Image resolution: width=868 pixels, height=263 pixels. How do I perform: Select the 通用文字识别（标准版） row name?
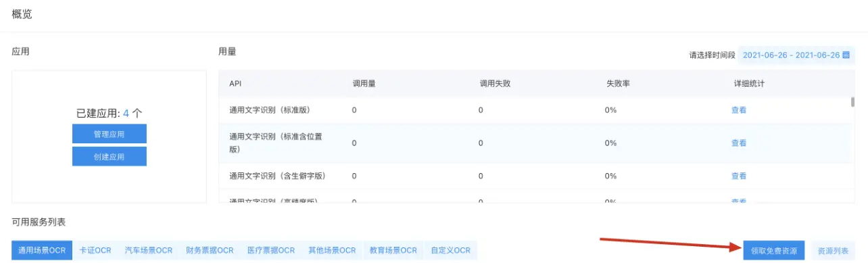pyautogui.click(x=270, y=110)
